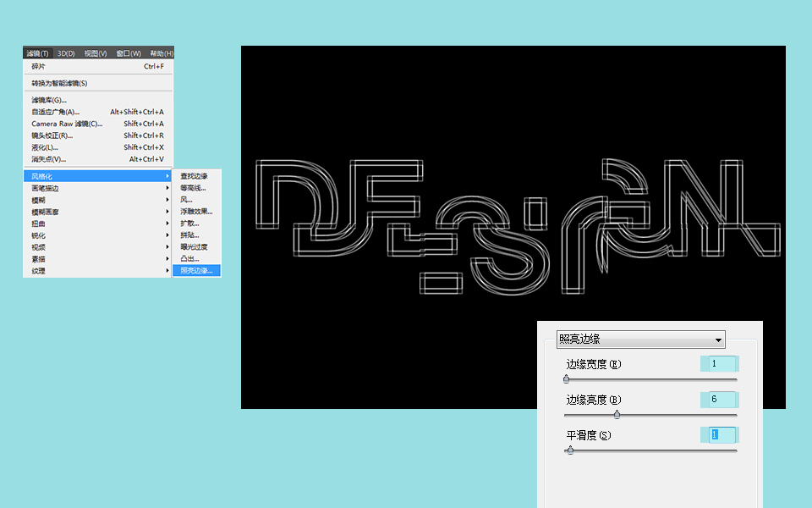812x508 pixels.
Task: Open 滤镜库(G)... filter gallery
Action: click(x=49, y=100)
